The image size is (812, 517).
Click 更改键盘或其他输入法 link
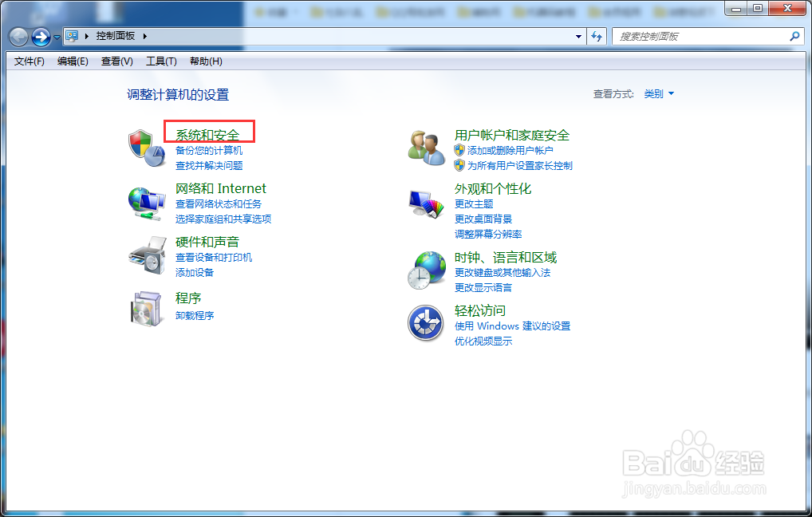coord(503,272)
